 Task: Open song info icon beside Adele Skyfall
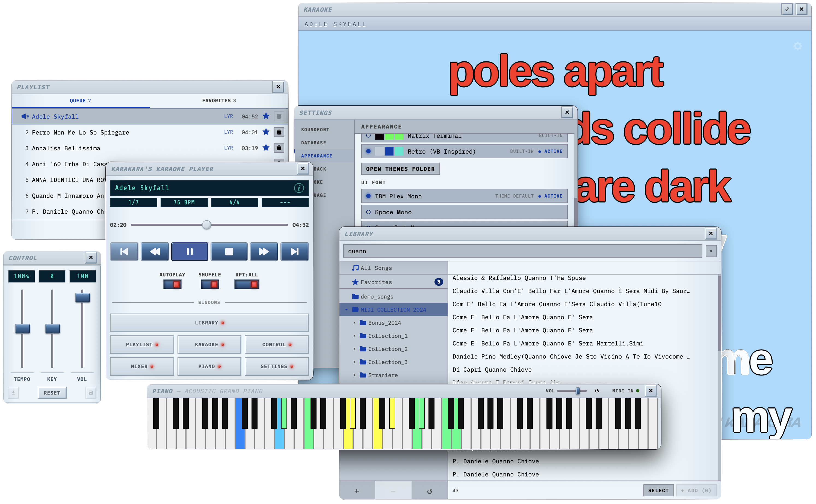298,188
